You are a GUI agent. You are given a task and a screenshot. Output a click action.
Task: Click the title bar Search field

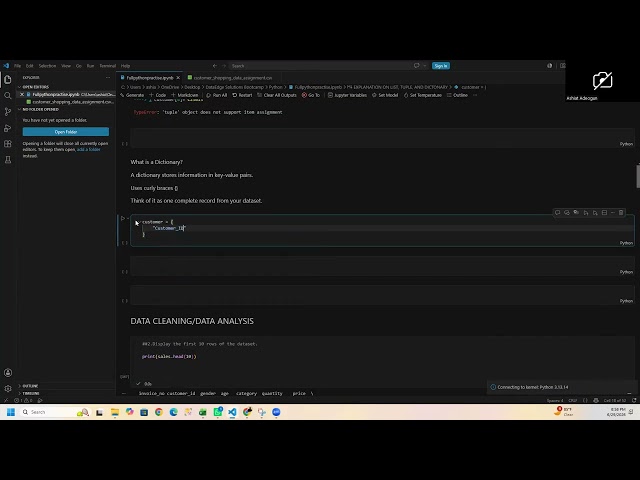(318, 66)
